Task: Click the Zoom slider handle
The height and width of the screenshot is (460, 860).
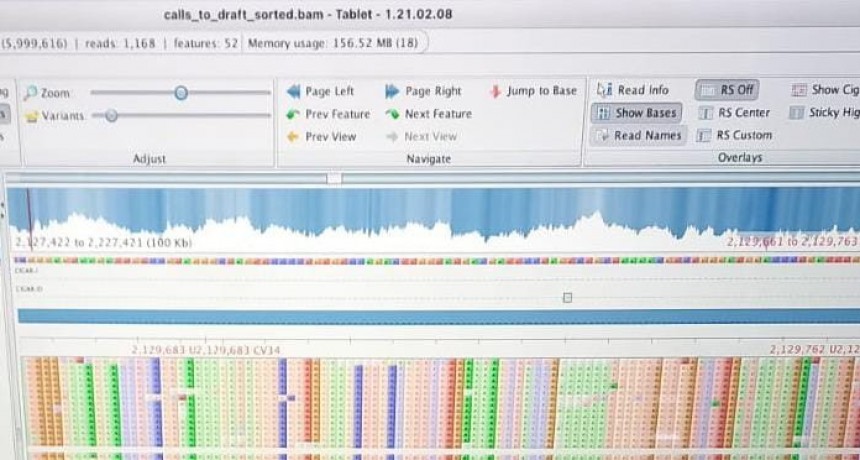Action: tap(181, 93)
